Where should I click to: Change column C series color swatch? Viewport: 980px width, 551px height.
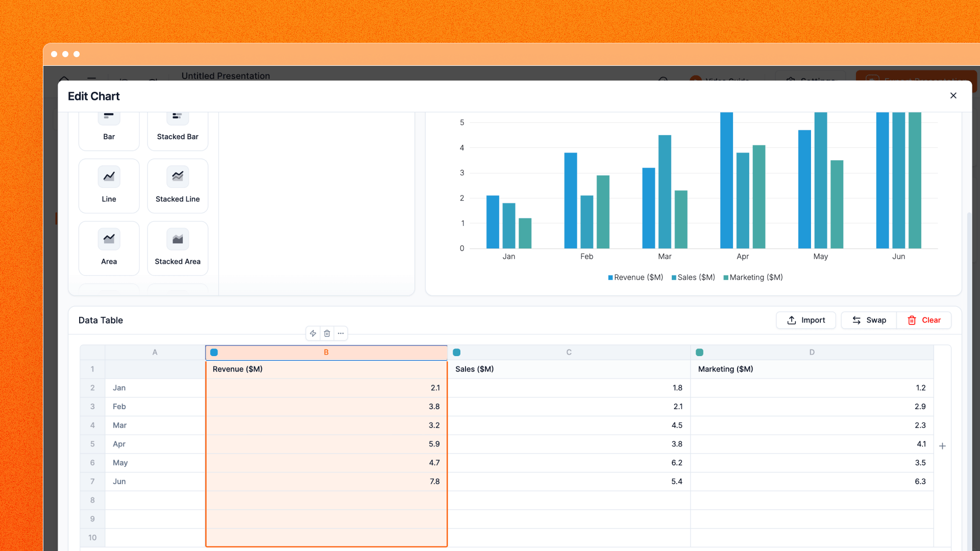click(457, 353)
